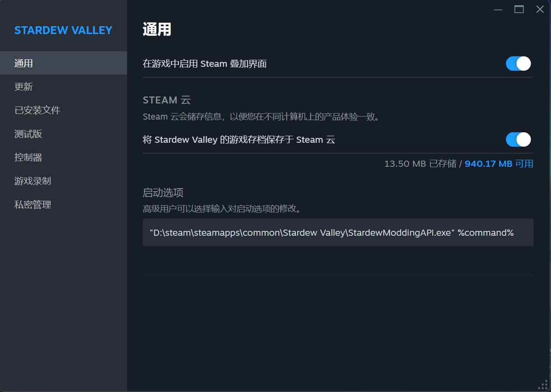The image size is (551, 392).
Task: Toggle the in-game Steam overlay switch
Action: [x=518, y=64]
